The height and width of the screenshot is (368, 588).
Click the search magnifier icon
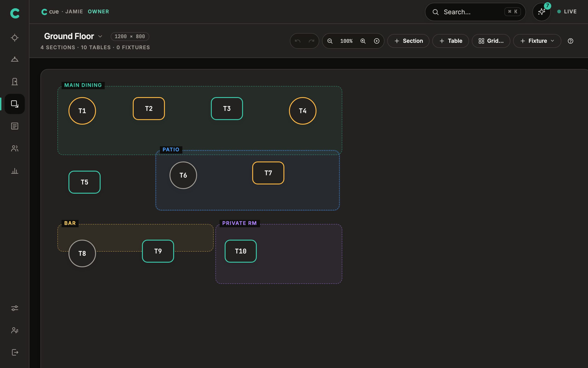(x=436, y=12)
